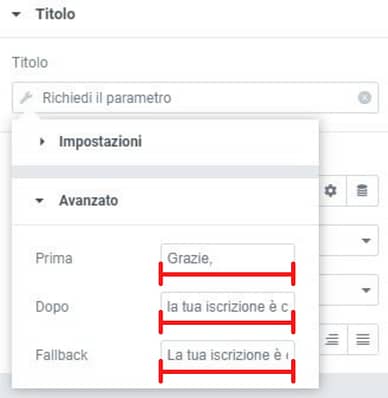Select the justify alignment icon
The height and width of the screenshot is (398, 388).
coord(363,339)
